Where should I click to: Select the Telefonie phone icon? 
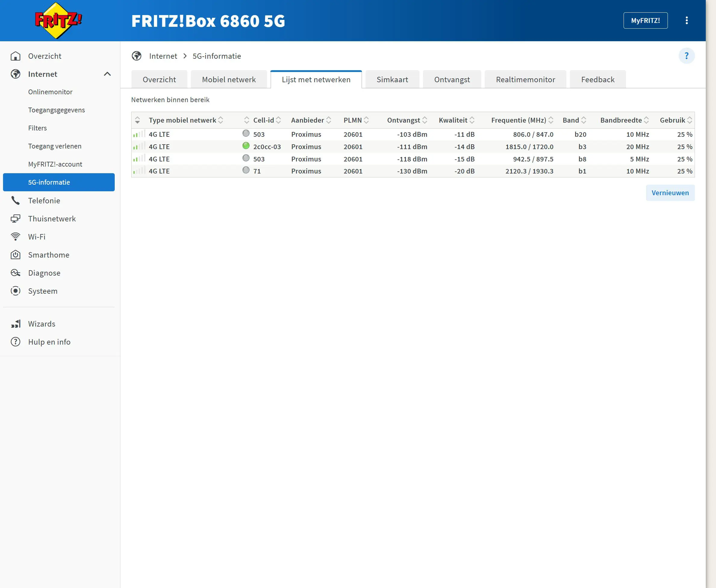(x=16, y=200)
